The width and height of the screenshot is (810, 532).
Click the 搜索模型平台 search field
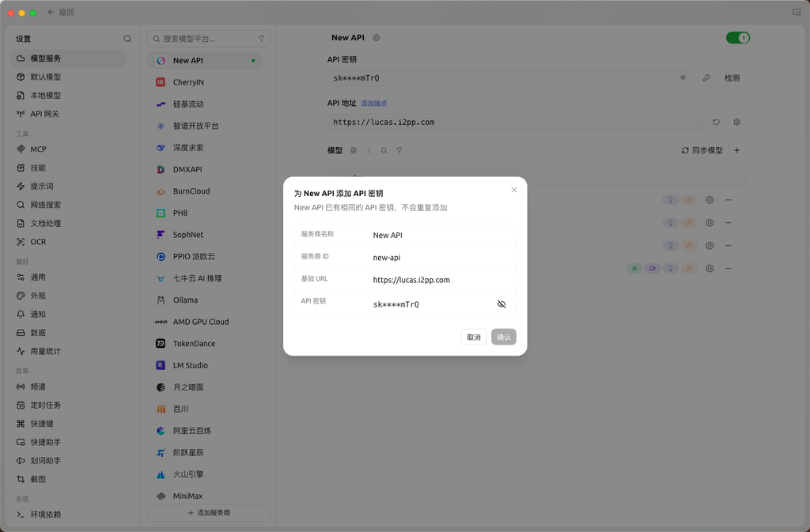tap(208, 39)
